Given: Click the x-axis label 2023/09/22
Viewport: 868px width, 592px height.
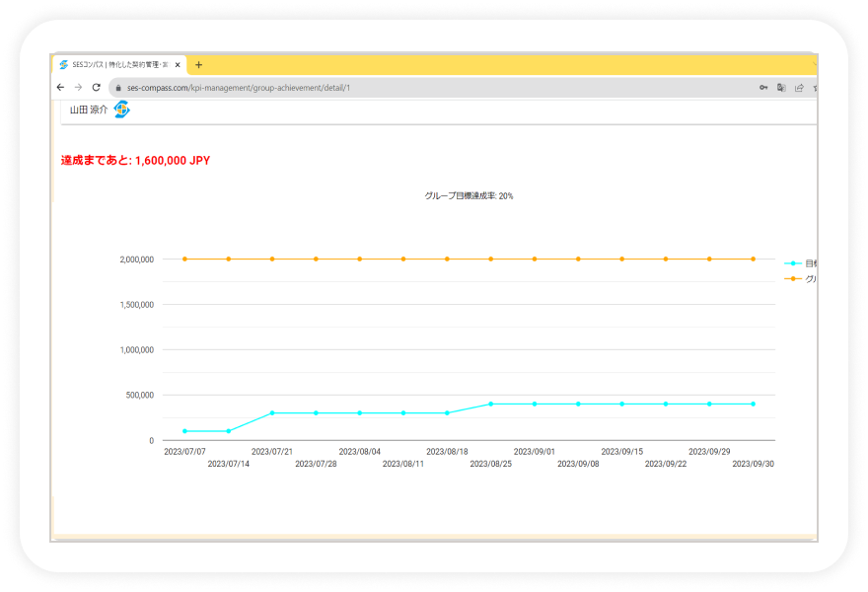Looking at the screenshot, I should [666, 464].
